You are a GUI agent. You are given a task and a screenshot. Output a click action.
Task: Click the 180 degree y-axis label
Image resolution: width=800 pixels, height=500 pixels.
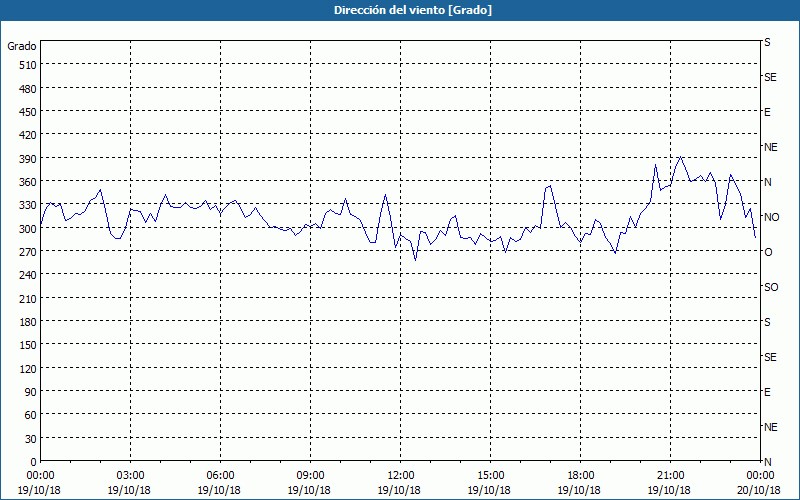pos(26,321)
